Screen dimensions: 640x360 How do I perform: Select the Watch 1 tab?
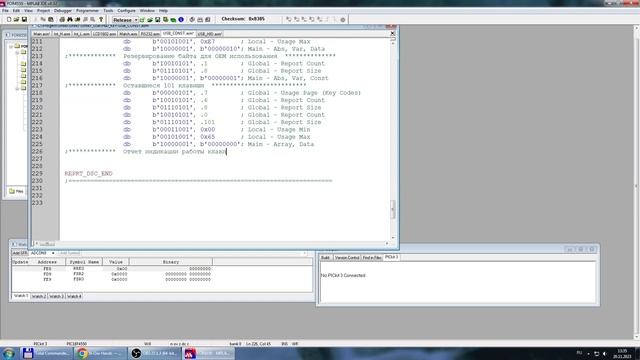[x=21, y=296]
